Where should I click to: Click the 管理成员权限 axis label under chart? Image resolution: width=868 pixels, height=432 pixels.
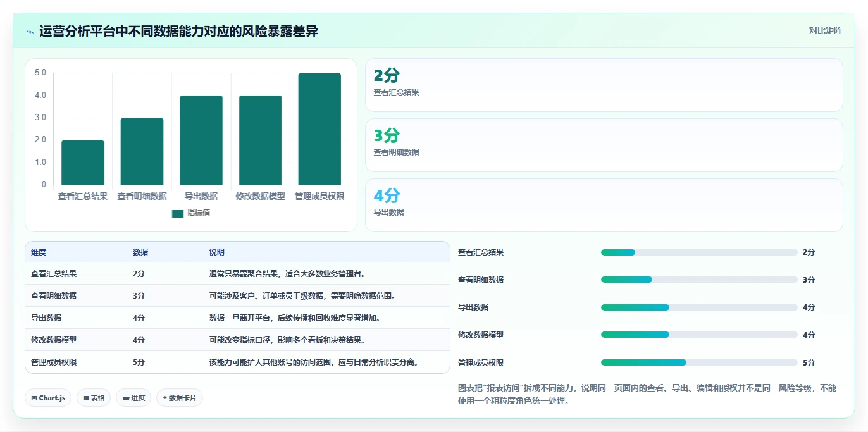[319, 196]
